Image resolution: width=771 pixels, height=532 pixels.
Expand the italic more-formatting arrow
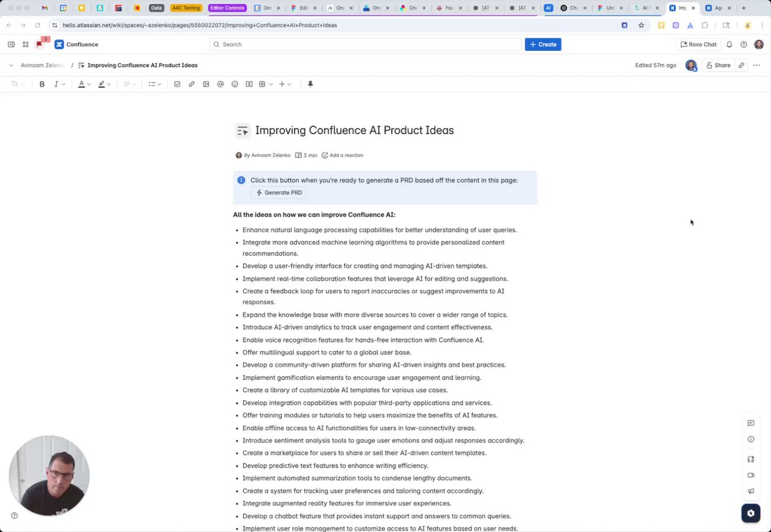pyautogui.click(x=63, y=84)
